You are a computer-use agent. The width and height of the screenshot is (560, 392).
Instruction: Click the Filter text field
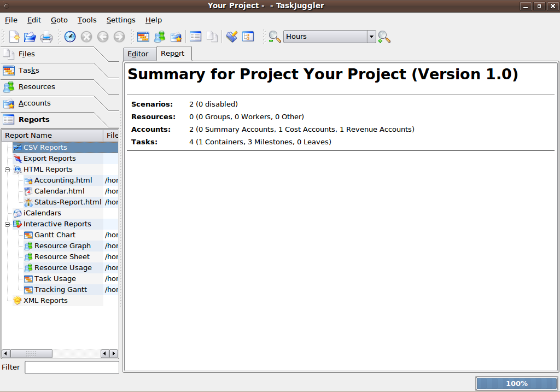pyautogui.click(x=72, y=367)
